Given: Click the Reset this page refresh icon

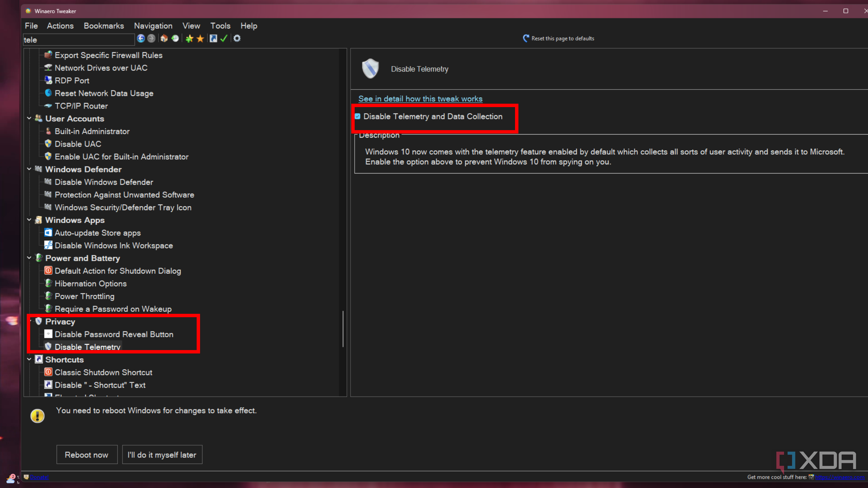Looking at the screenshot, I should pyautogui.click(x=526, y=38).
